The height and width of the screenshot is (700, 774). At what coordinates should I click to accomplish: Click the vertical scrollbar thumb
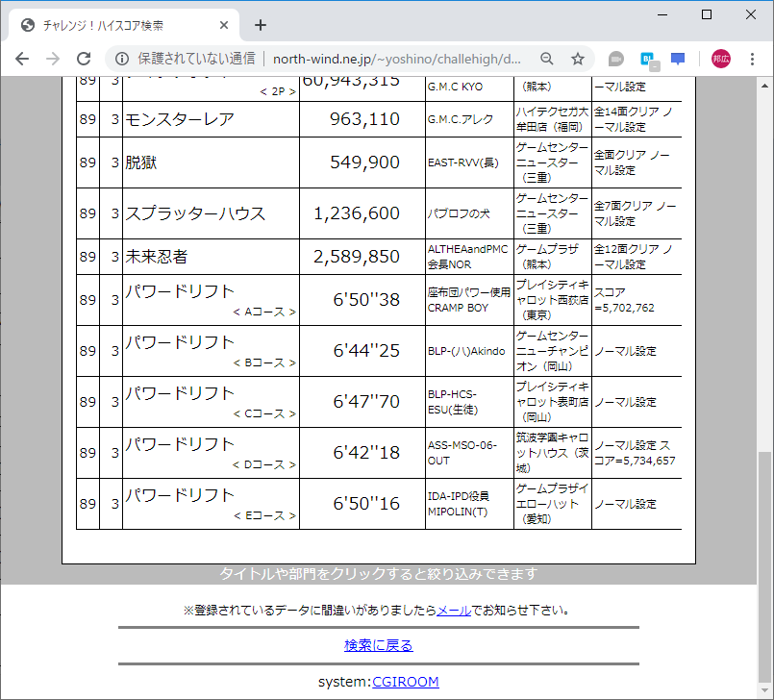pyautogui.click(x=764, y=566)
